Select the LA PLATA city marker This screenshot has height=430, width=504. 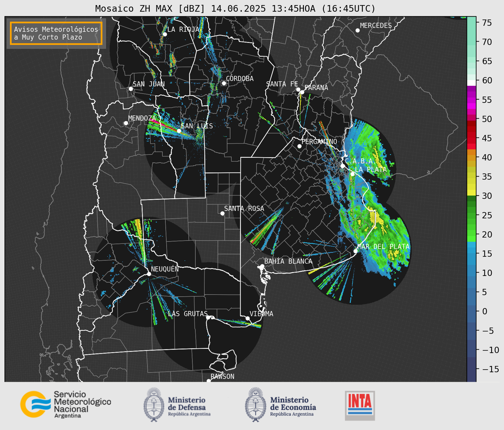pyautogui.click(x=353, y=174)
